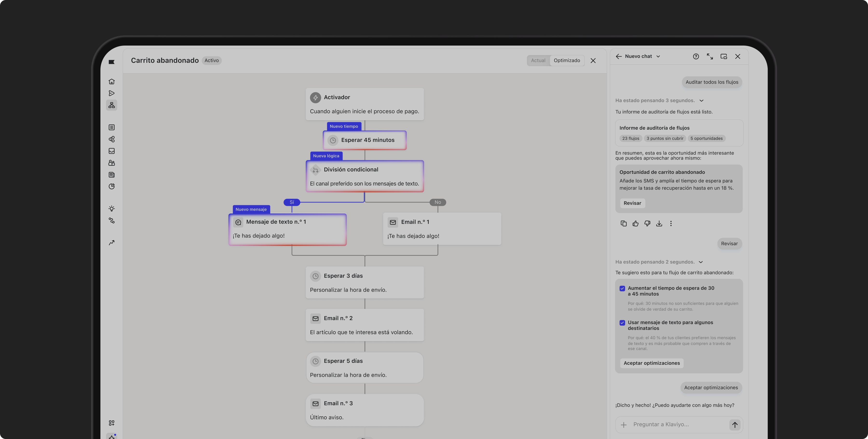Click the lightning Activador icon

[x=315, y=97]
